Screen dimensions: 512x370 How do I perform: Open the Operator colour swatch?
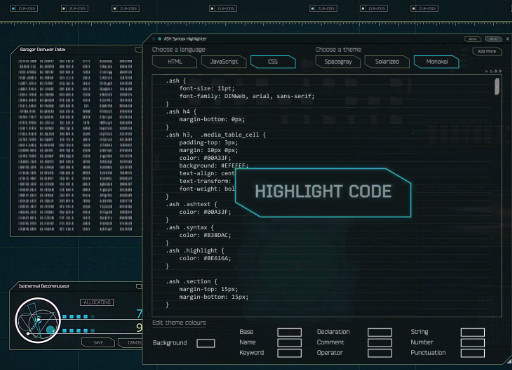(x=380, y=353)
